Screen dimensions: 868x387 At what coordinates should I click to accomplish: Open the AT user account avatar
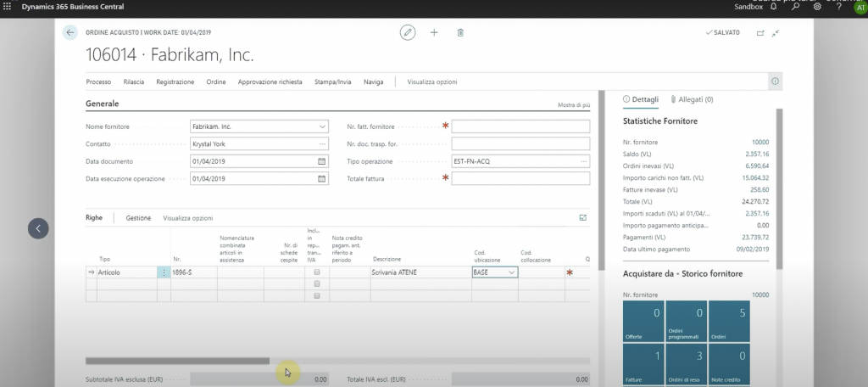point(860,8)
